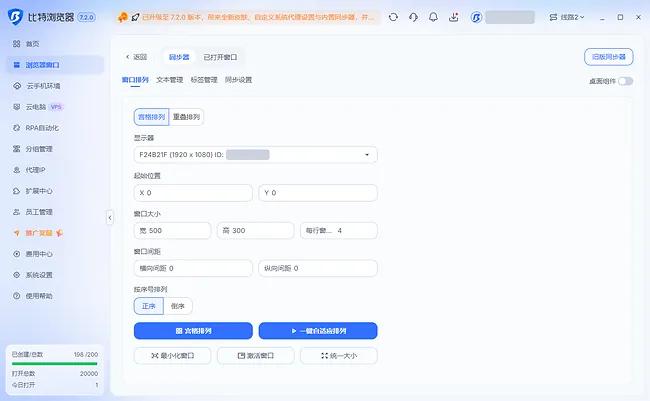Image resolution: width=650 pixels, height=401 pixels.
Task: Switch to the 同步器 tab
Action: click(x=179, y=57)
